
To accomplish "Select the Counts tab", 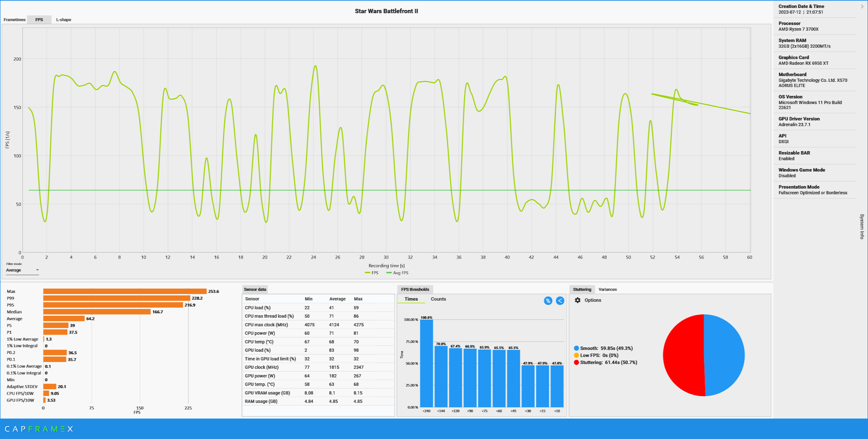I will (438, 299).
